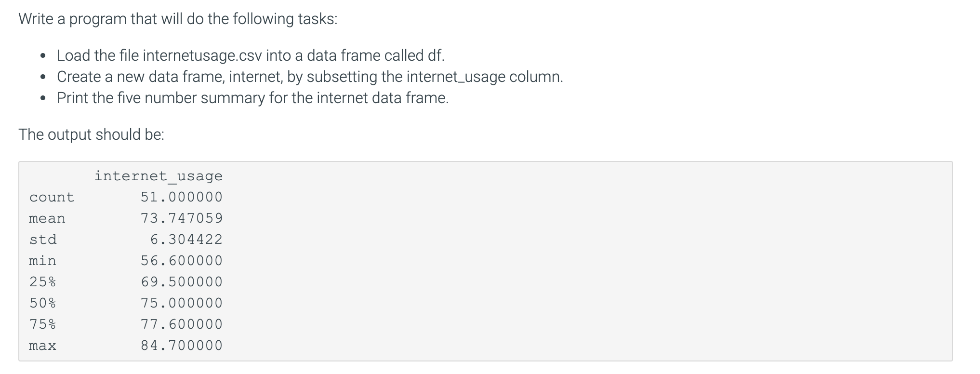Click the mean value 73.747059
The height and width of the screenshot is (374, 980).
(x=182, y=218)
